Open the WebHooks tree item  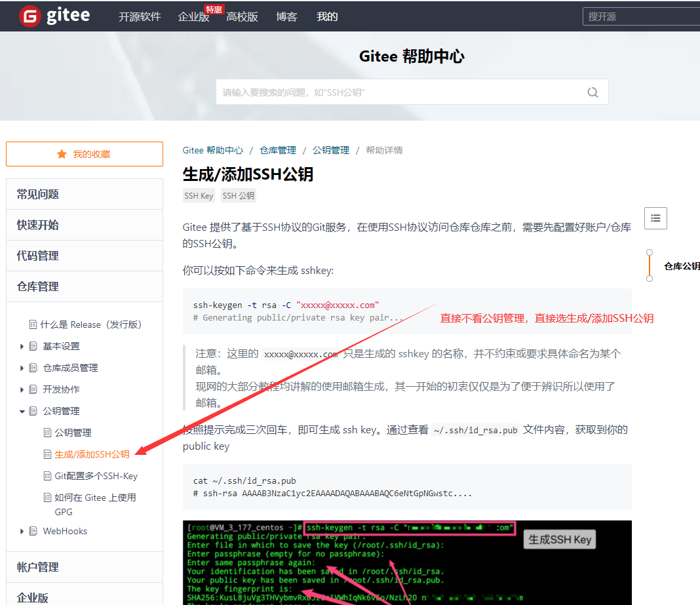tap(65, 532)
